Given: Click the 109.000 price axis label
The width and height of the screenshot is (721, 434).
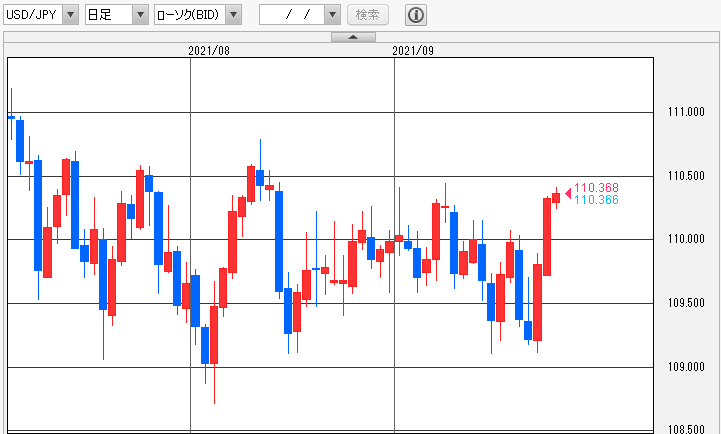Looking at the screenshot, I should pyautogui.click(x=686, y=366).
